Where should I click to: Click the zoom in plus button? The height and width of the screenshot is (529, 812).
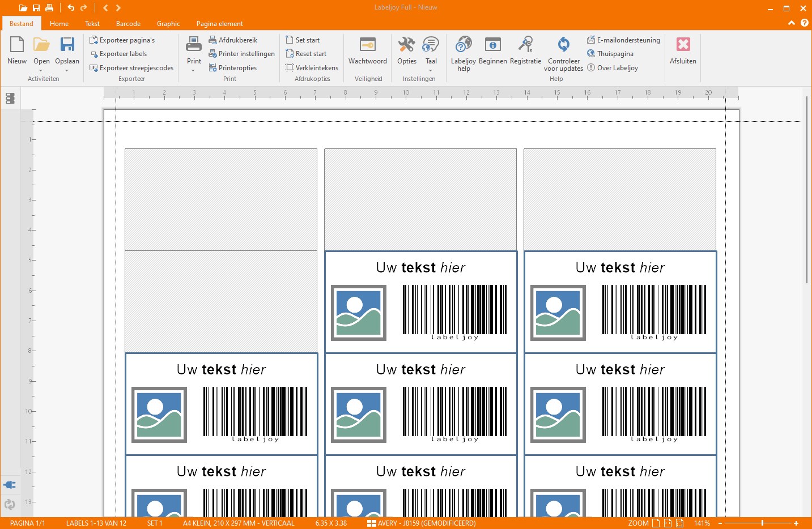pos(796,523)
